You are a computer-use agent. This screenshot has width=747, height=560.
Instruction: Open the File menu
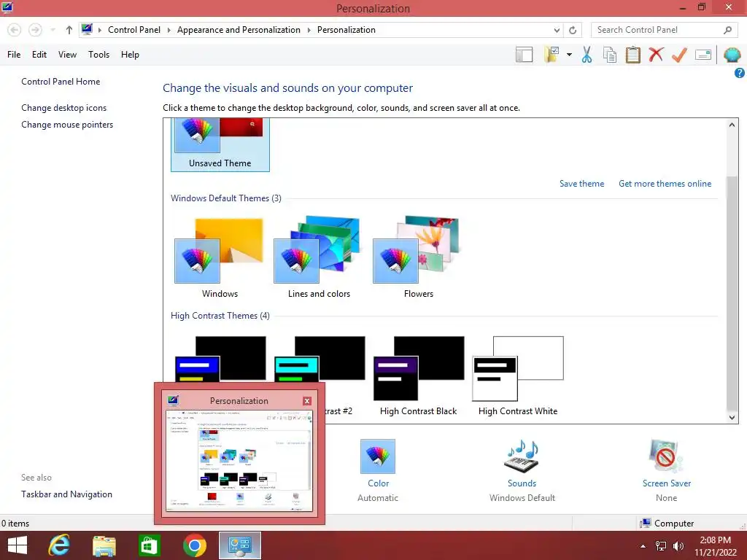(x=14, y=55)
